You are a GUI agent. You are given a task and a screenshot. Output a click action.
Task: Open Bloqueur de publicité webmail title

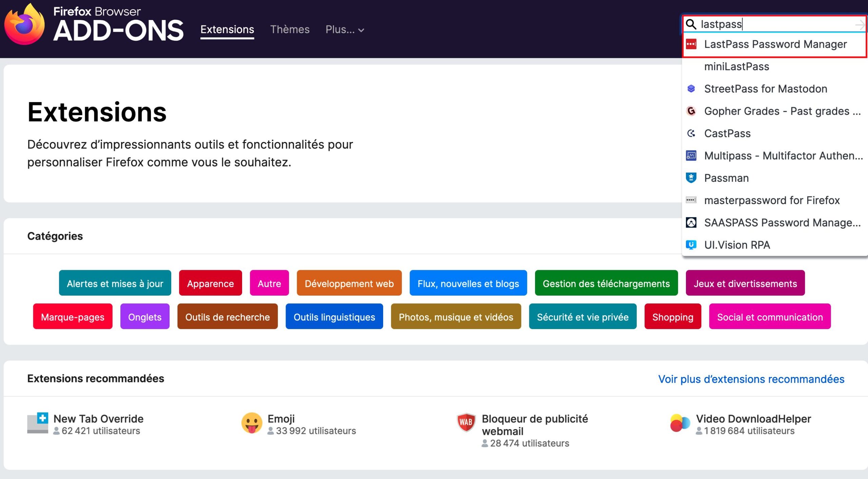coord(535,425)
